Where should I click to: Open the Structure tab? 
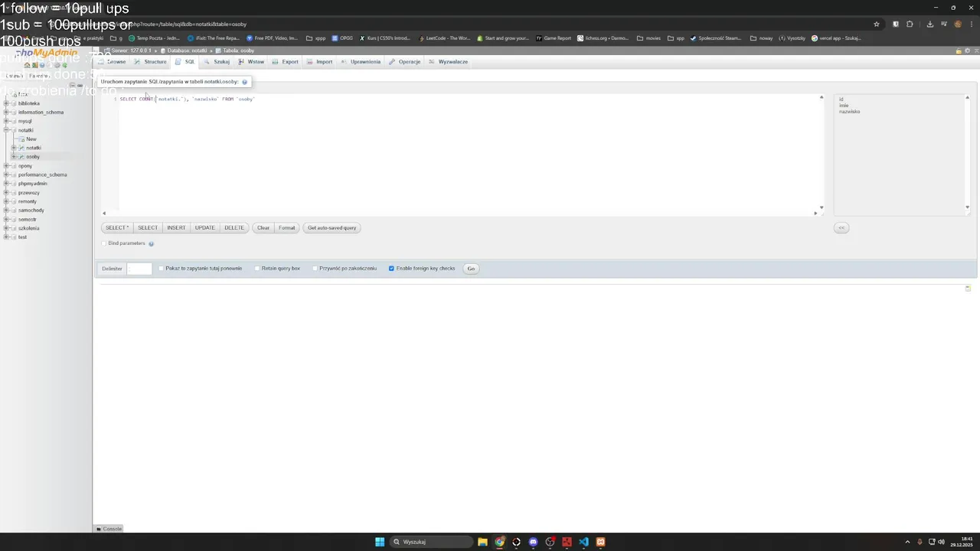click(151, 61)
